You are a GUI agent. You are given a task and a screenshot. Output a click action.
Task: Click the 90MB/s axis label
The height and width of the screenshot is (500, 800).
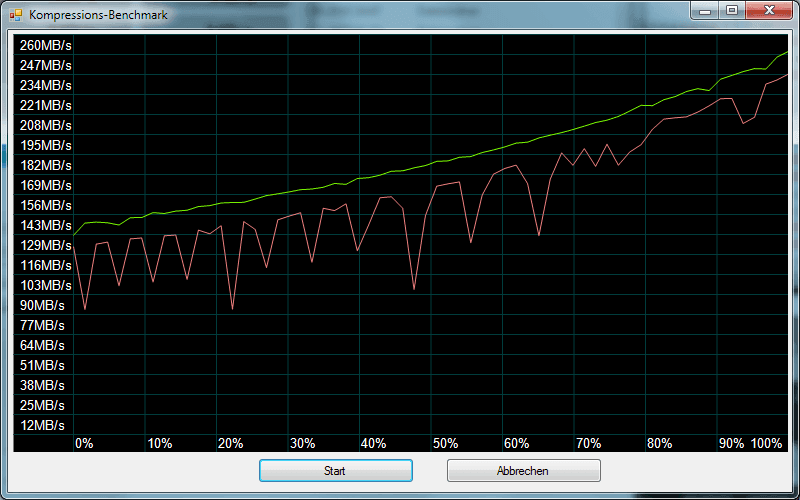point(42,306)
